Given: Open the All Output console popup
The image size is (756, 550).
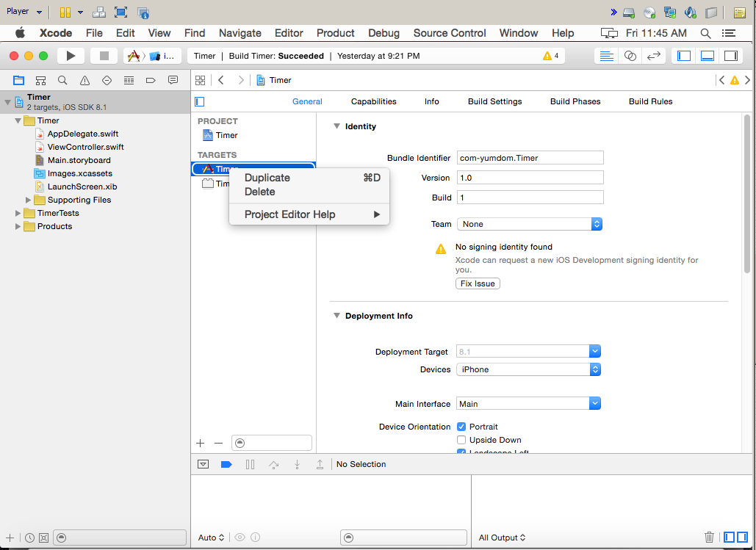Looking at the screenshot, I should pyautogui.click(x=502, y=538).
